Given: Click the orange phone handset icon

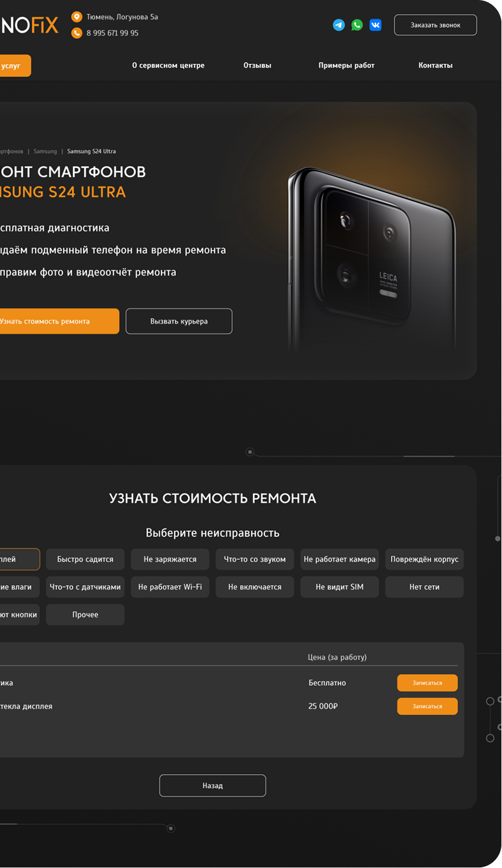Looking at the screenshot, I should pos(77,33).
